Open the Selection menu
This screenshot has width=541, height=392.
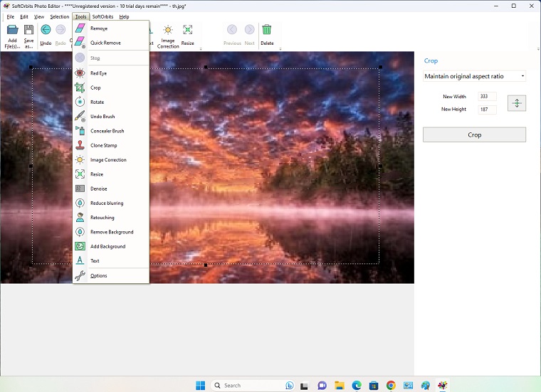(x=60, y=16)
